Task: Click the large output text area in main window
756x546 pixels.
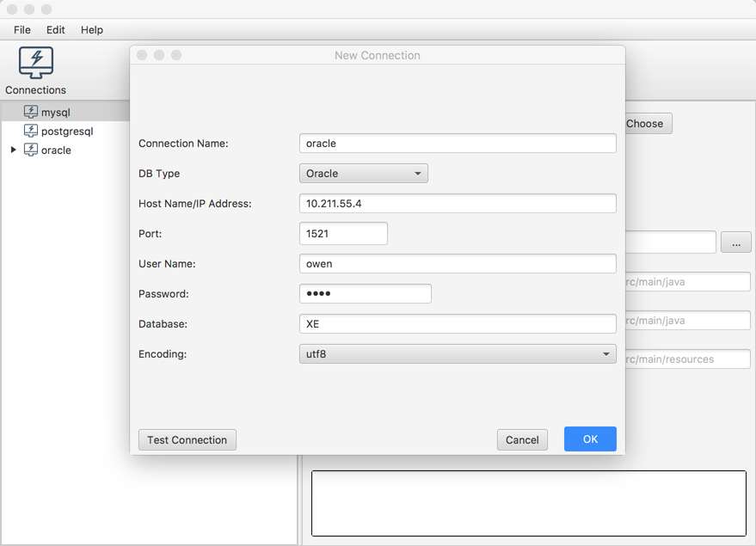Action: tap(529, 503)
